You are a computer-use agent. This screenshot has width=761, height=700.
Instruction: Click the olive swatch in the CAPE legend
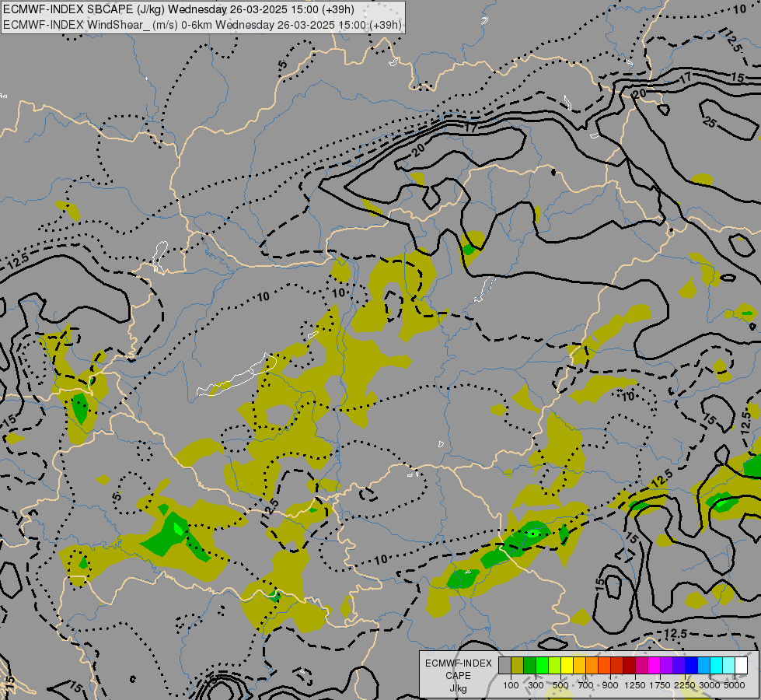[518, 666]
